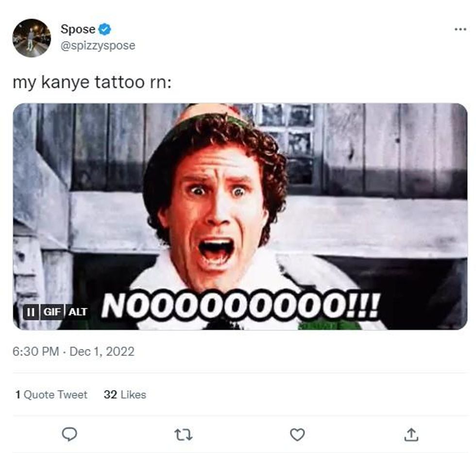
Task: Open the tweet's more options menu
Action: [x=459, y=30]
